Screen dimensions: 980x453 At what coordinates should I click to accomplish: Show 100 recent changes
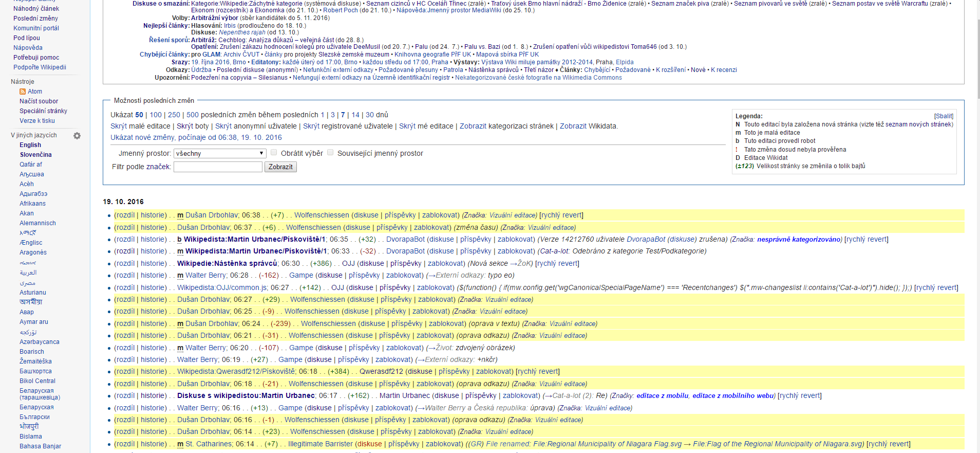click(156, 115)
